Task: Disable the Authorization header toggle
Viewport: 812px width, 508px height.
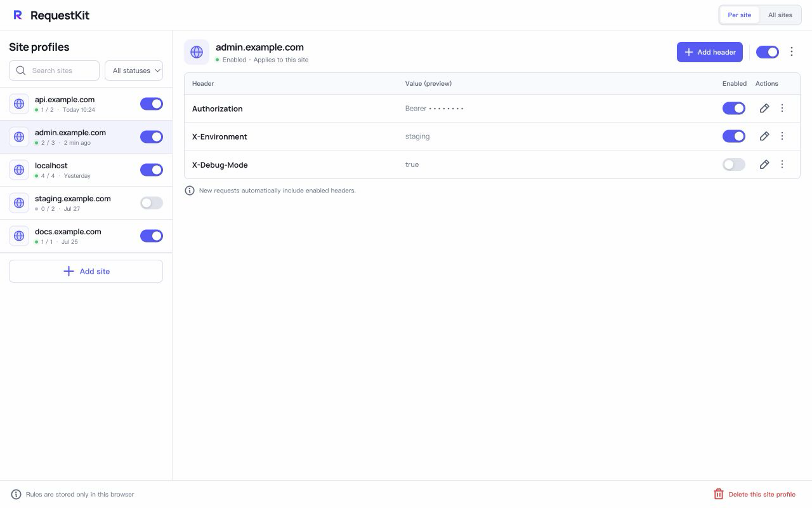Action: [x=734, y=109]
